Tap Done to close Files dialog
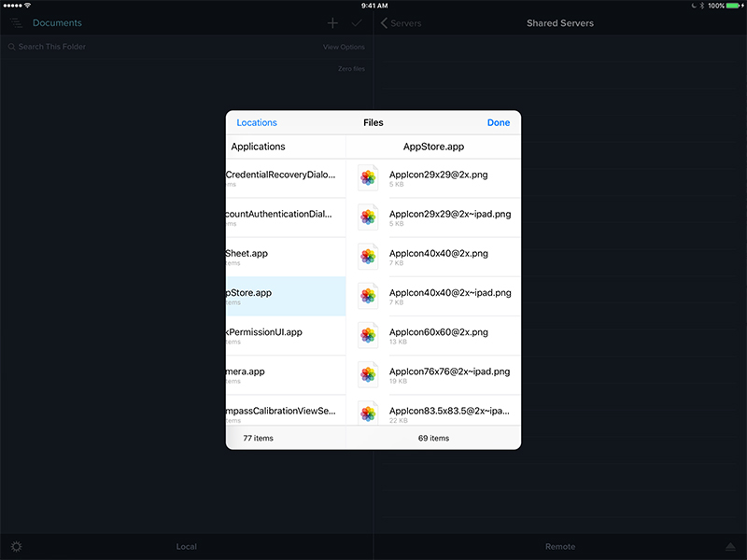747x560 pixels. tap(499, 122)
